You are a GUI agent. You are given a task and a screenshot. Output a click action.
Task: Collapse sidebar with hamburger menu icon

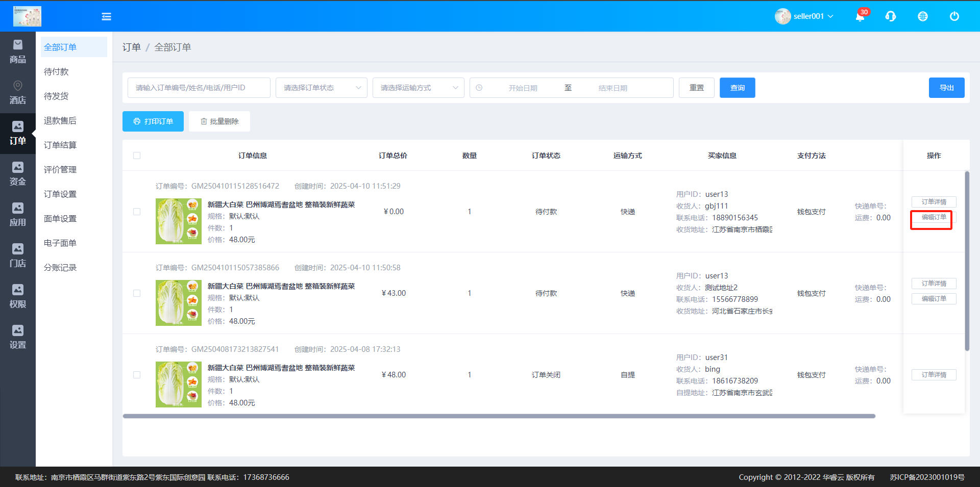click(x=106, y=17)
